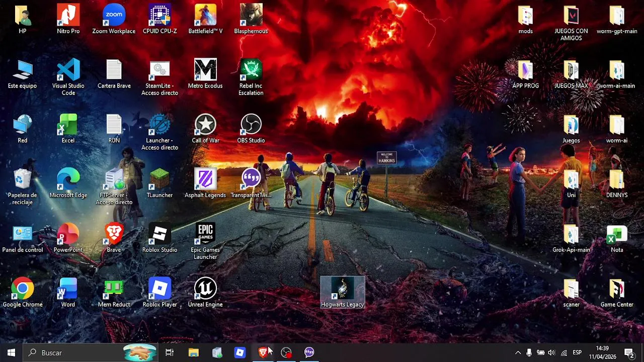The image size is (644, 362).
Task: Select the Asphalt Legends icon
Action: pyautogui.click(x=205, y=184)
